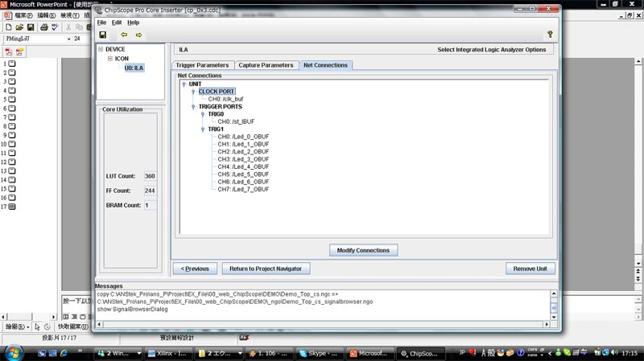Click the show desktop quick launch icon
The width and height of the screenshot is (644, 361).
pyautogui.click(x=42, y=353)
